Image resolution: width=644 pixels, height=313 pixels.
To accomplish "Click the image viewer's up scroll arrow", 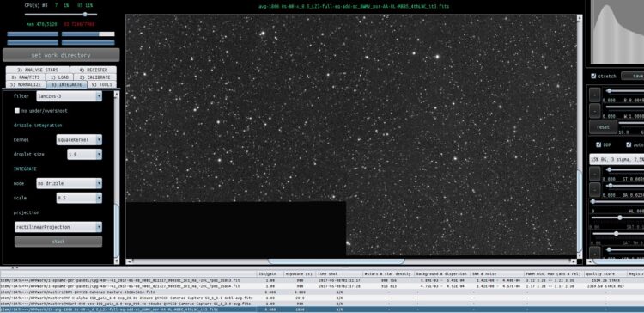I will click(x=580, y=18).
